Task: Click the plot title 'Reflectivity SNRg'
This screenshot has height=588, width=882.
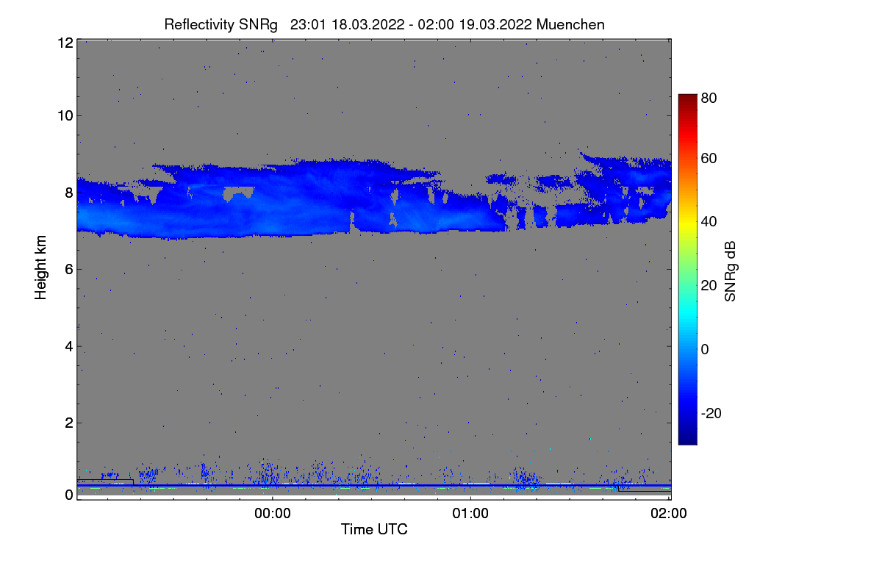Action: click(x=221, y=25)
